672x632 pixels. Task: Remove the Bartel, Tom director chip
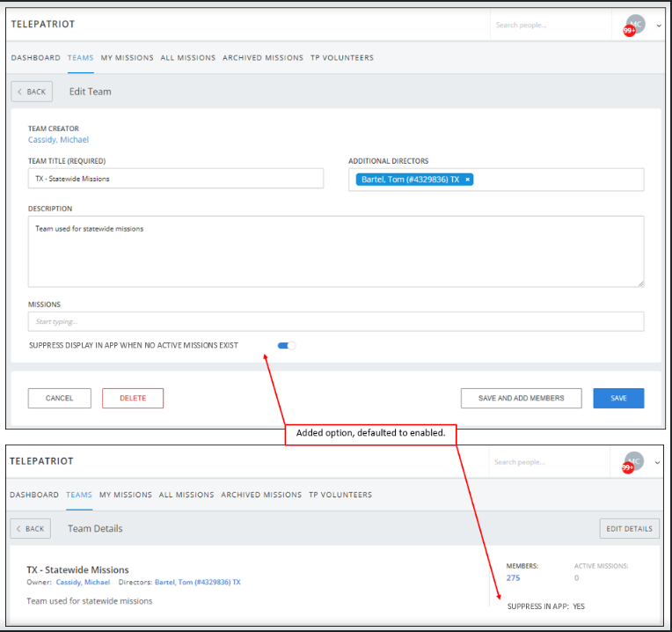[468, 180]
